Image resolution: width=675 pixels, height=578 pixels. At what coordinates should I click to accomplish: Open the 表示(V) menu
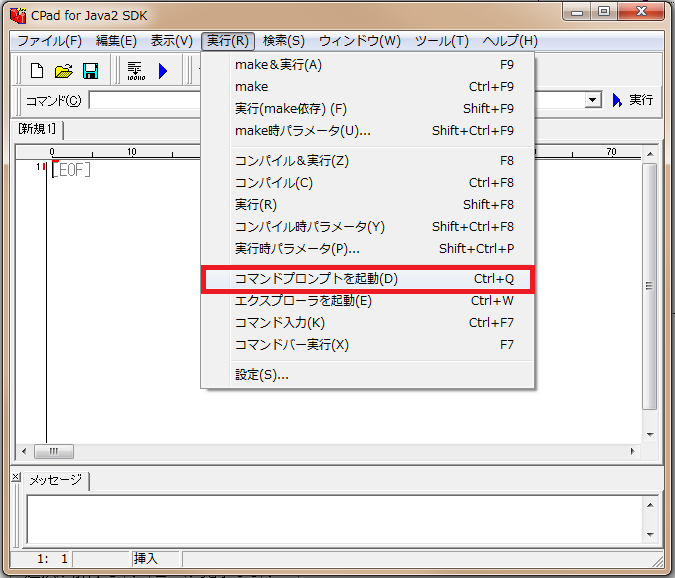click(172, 41)
